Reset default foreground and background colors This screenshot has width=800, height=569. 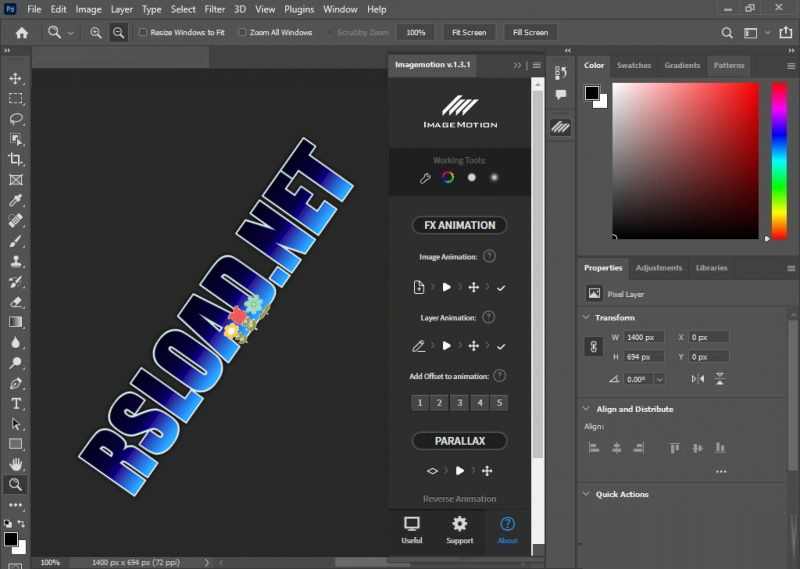point(8,524)
